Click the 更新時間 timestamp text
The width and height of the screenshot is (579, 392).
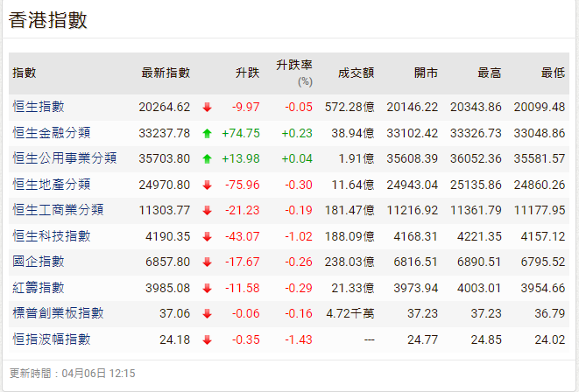pos(73,373)
